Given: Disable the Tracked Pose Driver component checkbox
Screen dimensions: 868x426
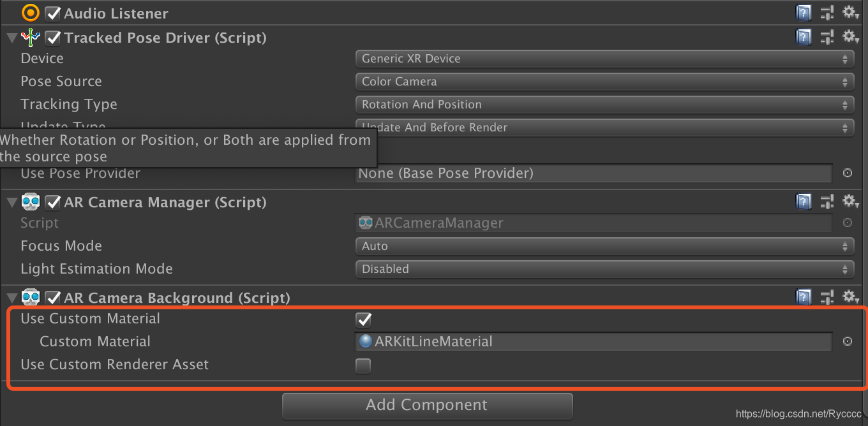Looking at the screenshot, I should [53, 38].
